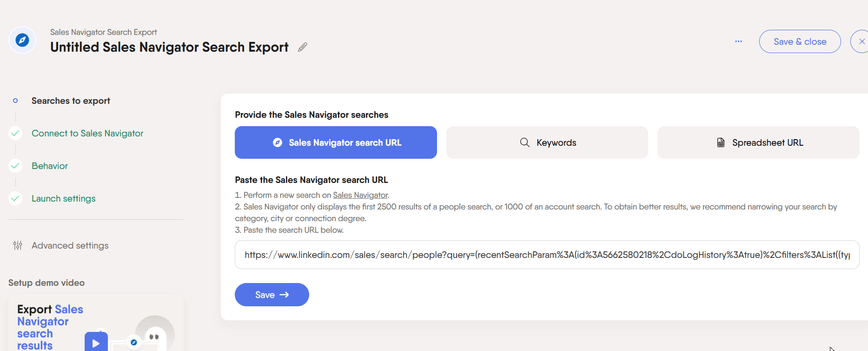Follow the Sales Navigator hyperlink
Image resolution: width=868 pixels, height=351 pixels.
click(360, 195)
